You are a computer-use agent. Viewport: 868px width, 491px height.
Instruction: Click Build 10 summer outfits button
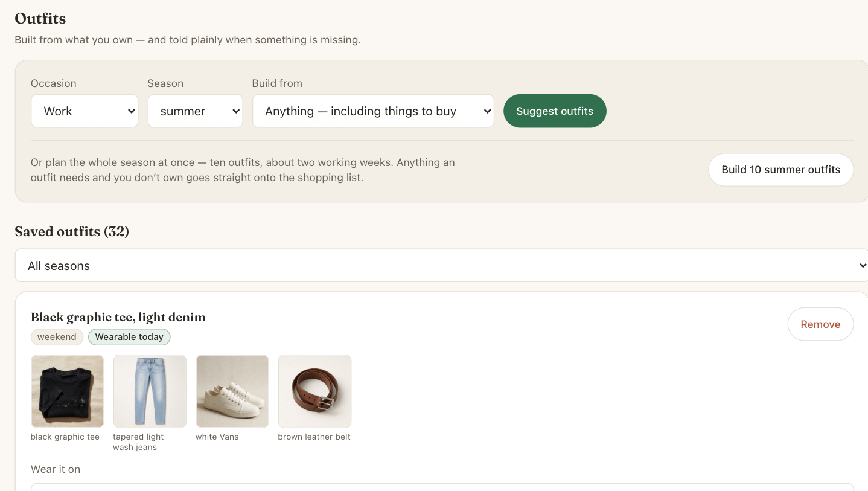point(780,170)
